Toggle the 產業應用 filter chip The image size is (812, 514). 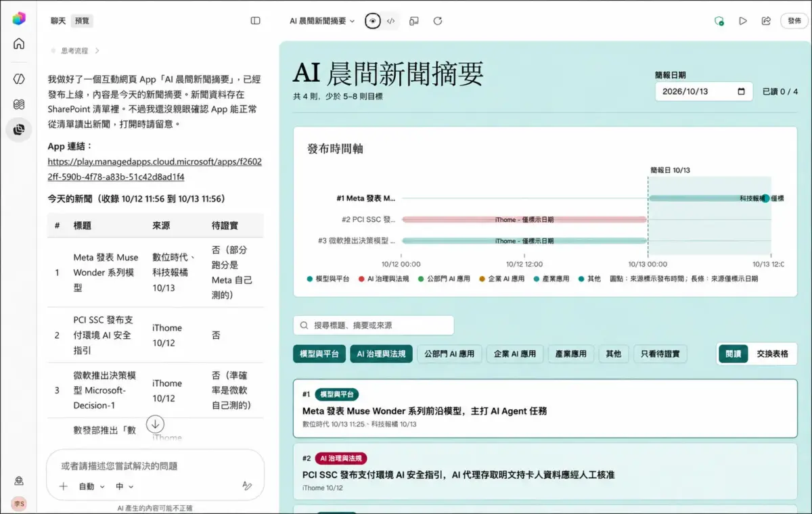(x=571, y=354)
